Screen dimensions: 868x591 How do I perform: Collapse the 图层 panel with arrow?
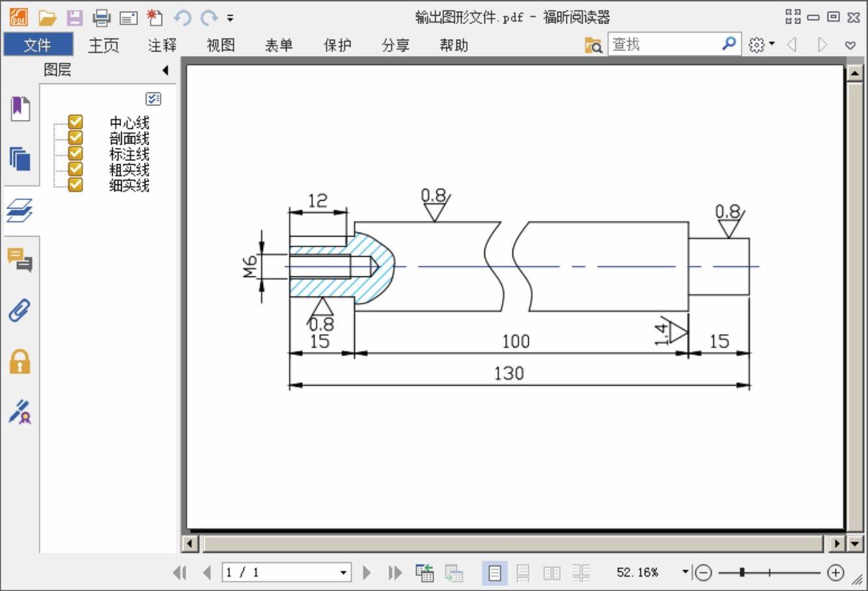tap(165, 70)
